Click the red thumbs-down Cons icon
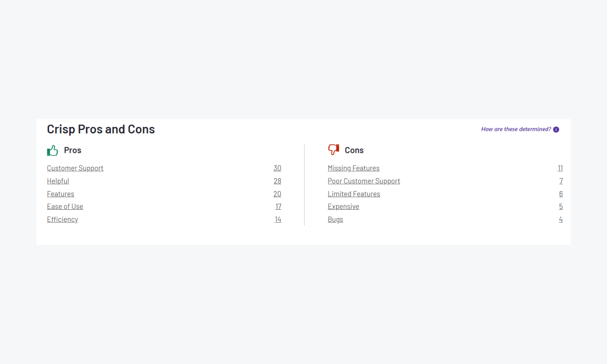This screenshot has height=364, width=607. [x=333, y=149]
